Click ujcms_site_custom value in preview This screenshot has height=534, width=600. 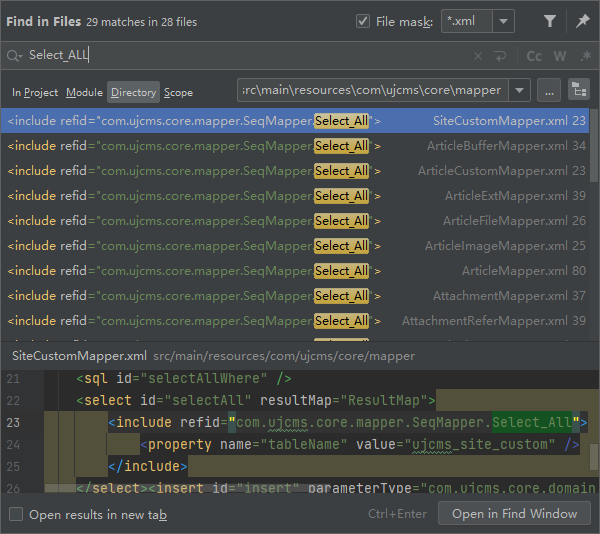479,444
